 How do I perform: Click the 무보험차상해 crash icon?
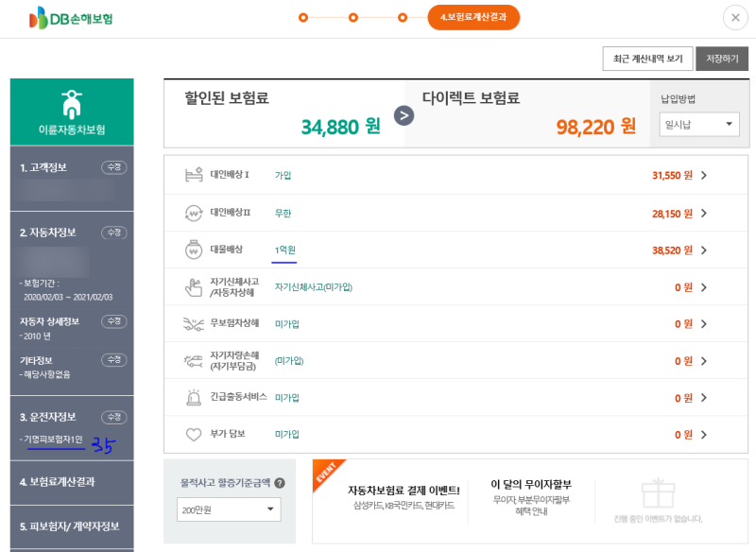pyautogui.click(x=194, y=324)
